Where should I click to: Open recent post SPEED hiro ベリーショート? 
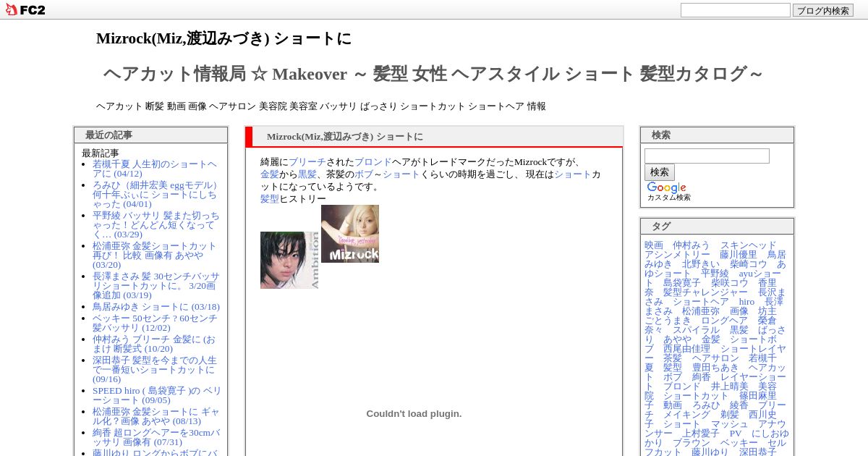157,395
